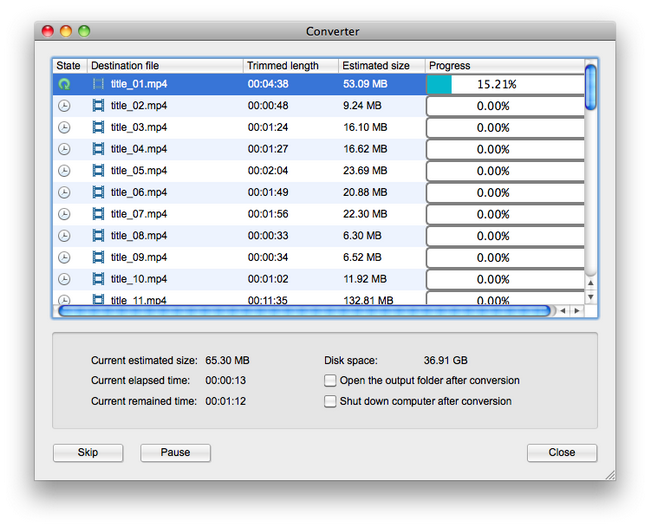
Task: Click the waiting clock icon for title_05.mp4
Action: click(x=64, y=171)
